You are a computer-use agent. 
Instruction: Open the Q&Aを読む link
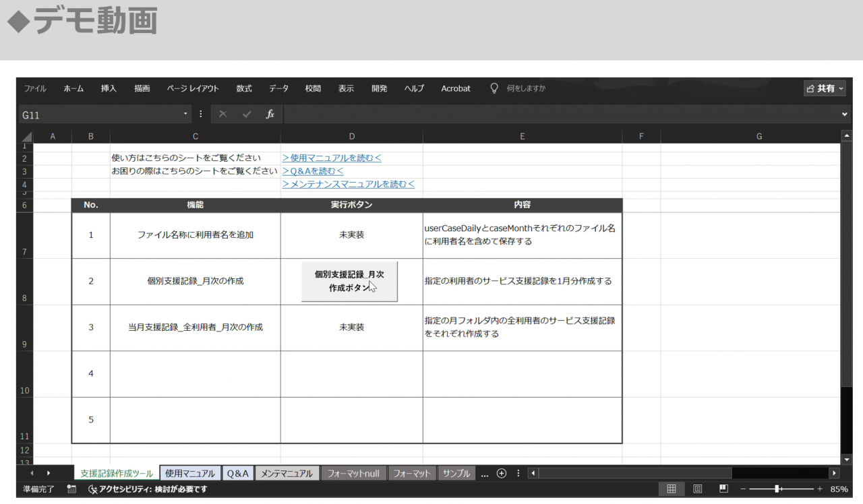click(x=313, y=171)
